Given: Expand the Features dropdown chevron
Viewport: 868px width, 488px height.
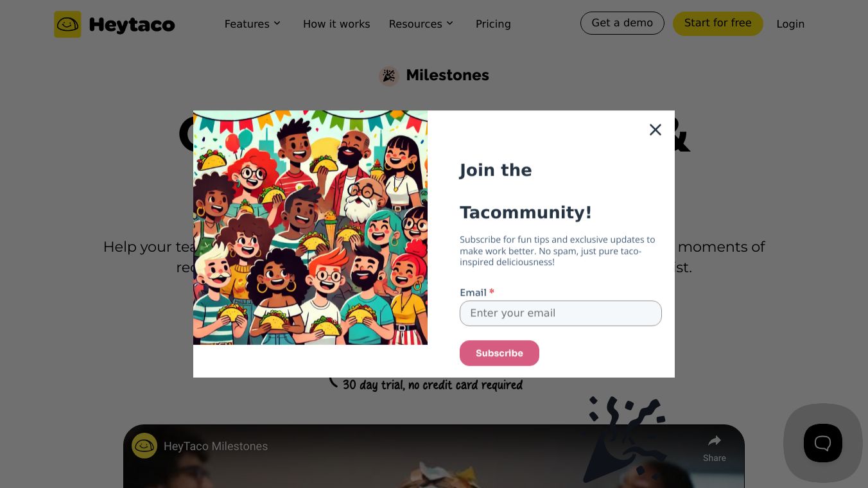Looking at the screenshot, I should (277, 23).
